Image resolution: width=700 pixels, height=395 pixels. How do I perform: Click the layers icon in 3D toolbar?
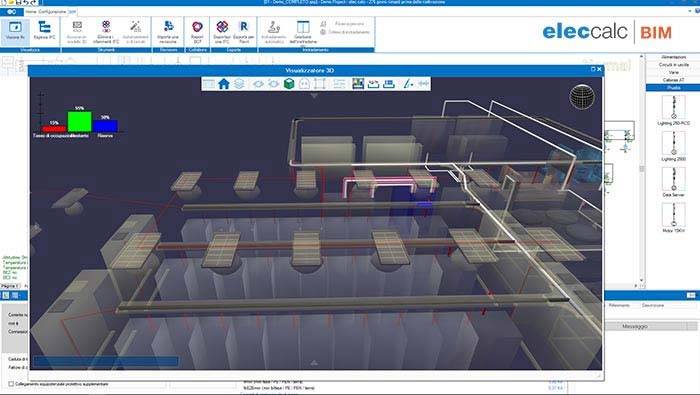click(239, 83)
